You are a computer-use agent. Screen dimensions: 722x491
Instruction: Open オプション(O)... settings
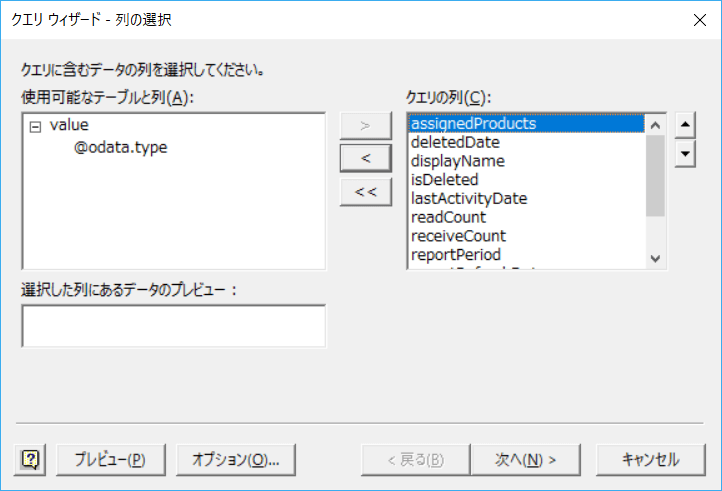pos(235,459)
